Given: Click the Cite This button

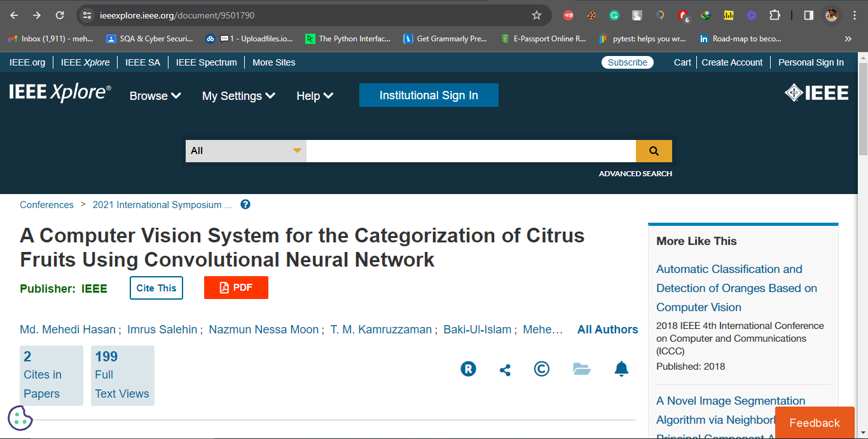Looking at the screenshot, I should tap(156, 288).
